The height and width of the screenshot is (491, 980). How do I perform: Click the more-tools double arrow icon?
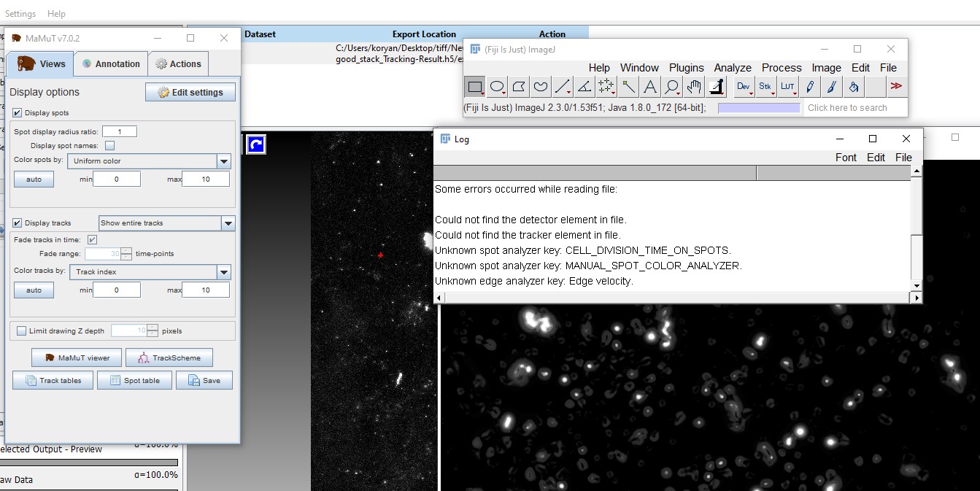[x=896, y=86]
